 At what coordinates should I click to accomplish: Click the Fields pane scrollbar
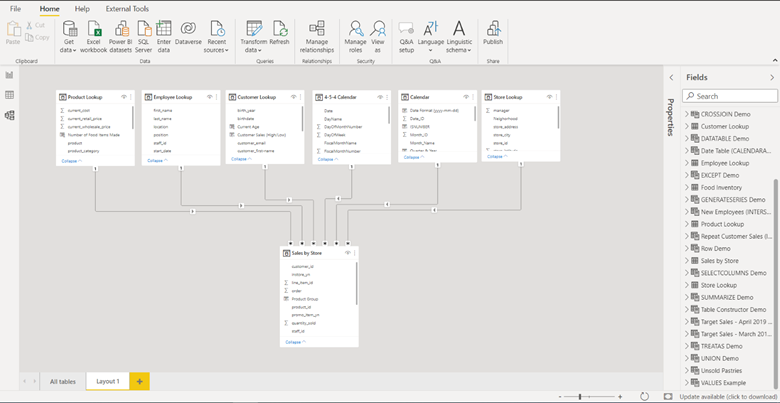776,286
